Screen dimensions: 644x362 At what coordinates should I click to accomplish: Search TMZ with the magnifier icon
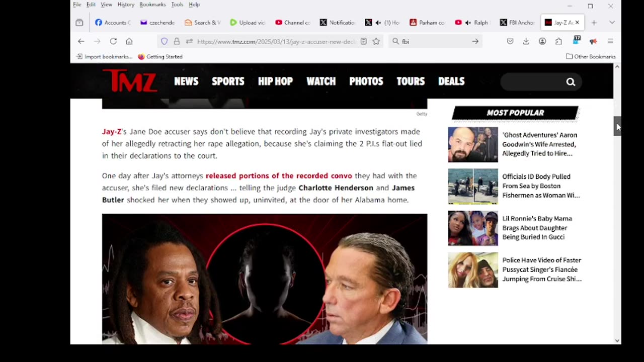tap(571, 82)
